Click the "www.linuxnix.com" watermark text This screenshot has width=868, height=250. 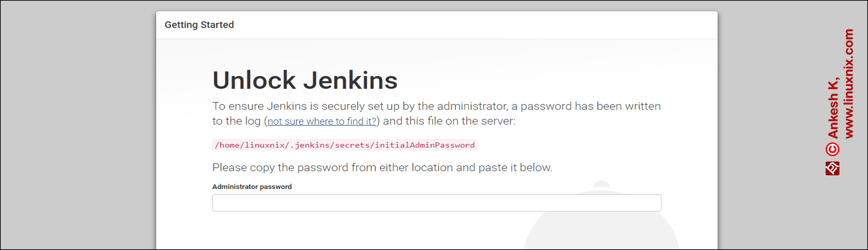coord(849,84)
